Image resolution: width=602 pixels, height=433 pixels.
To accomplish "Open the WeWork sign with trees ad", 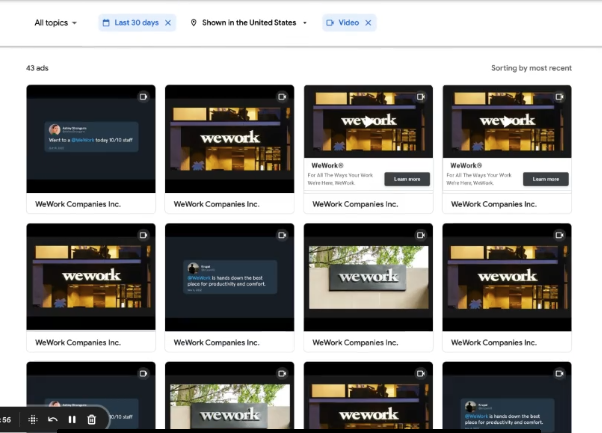I will pos(368,276).
